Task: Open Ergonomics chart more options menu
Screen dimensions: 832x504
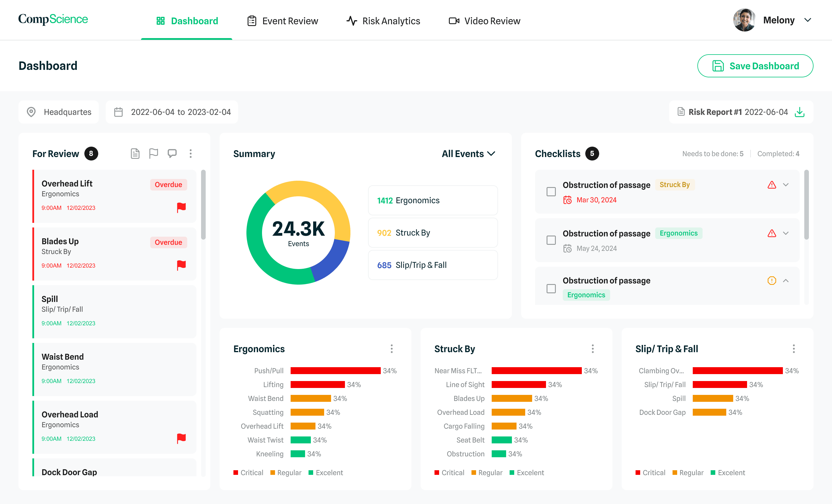Action: pyautogui.click(x=392, y=349)
